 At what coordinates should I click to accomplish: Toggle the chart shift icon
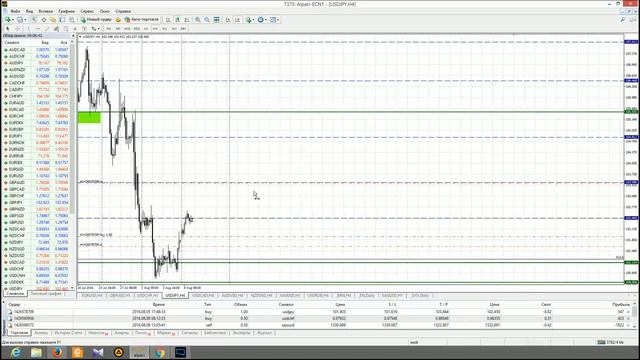(237, 20)
